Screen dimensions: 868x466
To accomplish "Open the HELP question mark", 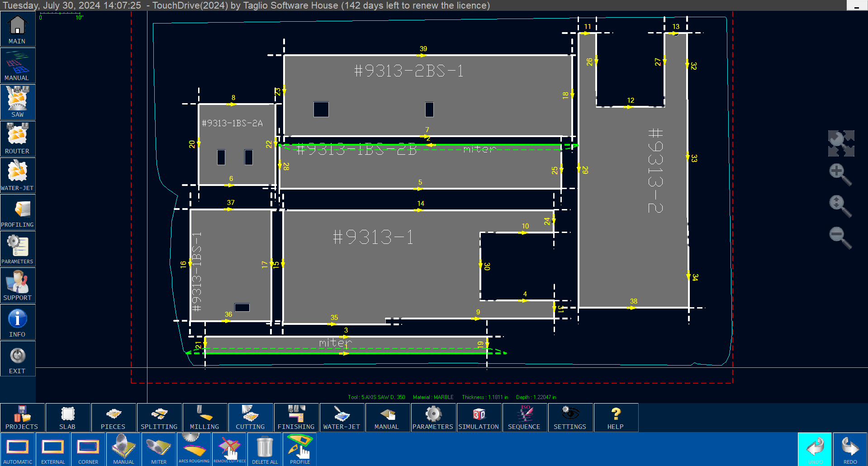I will (x=616, y=418).
